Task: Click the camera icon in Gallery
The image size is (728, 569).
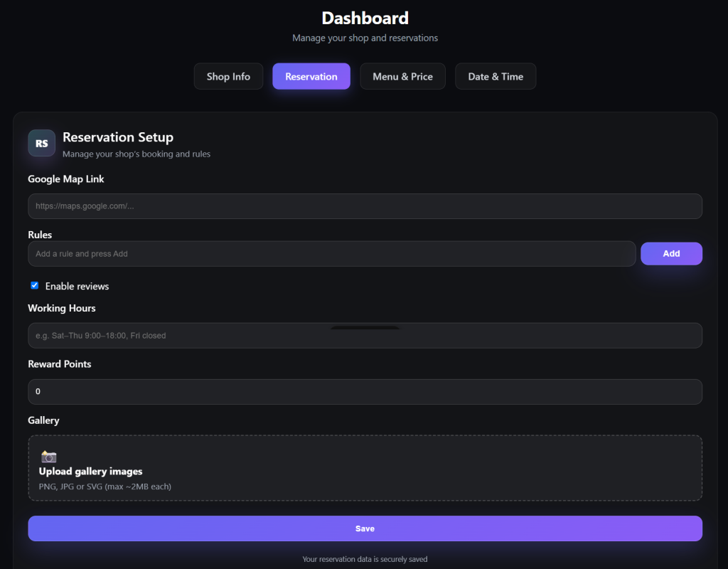Action: point(48,457)
